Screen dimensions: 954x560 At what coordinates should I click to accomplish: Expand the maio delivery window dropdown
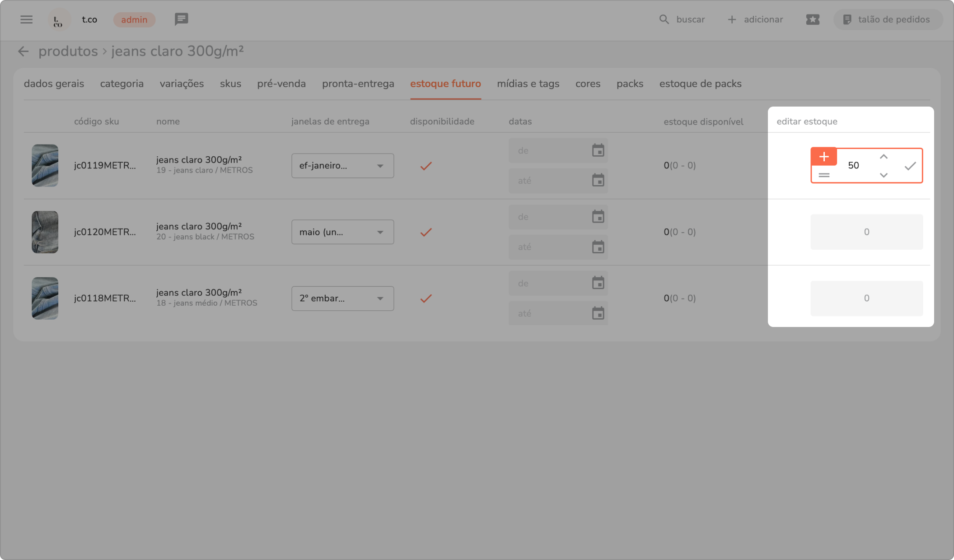tap(342, 232)
